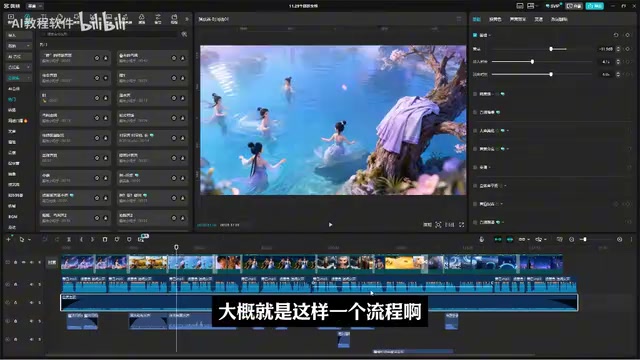Viewport: 640px width, 360px height.
Task: Click the volume dB value field
Action: click(606, 49)
